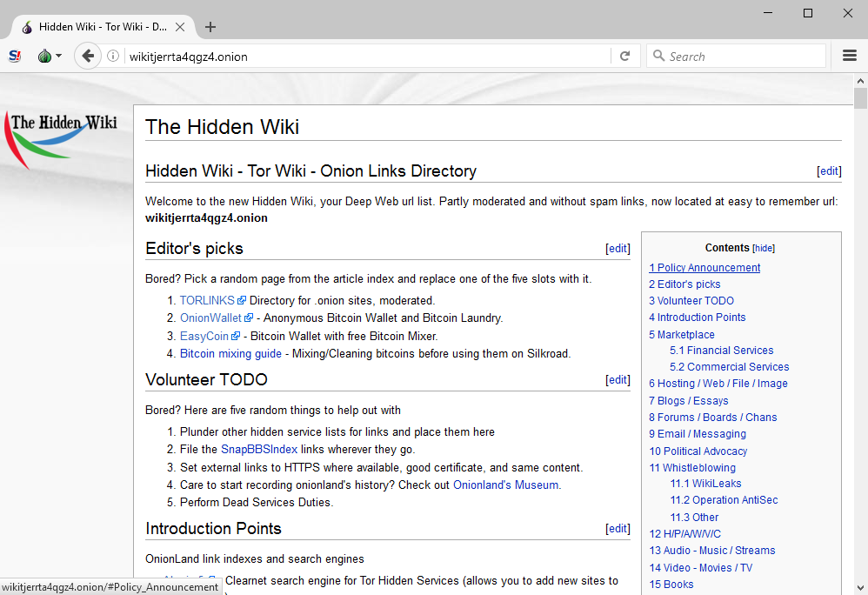Open the hamburger menu
The height and width of the screenshot is (595, 868).
click(850, 56)
